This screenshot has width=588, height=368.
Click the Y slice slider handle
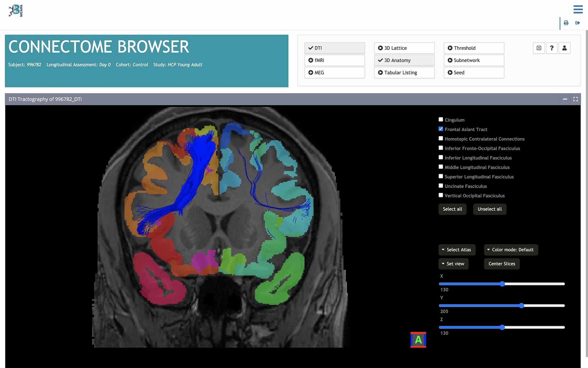pos(521,306)
